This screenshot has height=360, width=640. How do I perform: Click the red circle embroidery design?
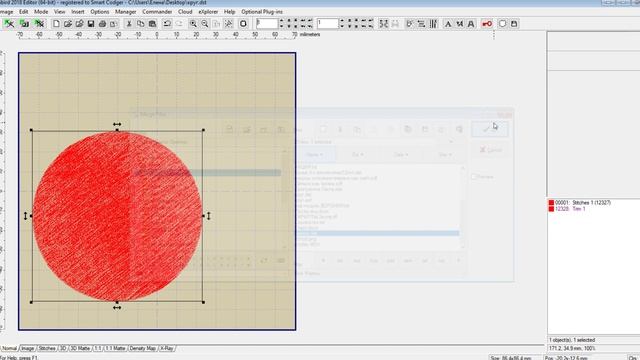click(x=118, y=216)
